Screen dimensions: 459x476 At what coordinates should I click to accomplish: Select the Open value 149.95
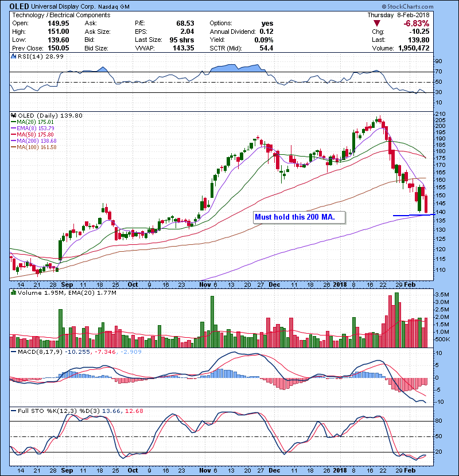(59, 24)
